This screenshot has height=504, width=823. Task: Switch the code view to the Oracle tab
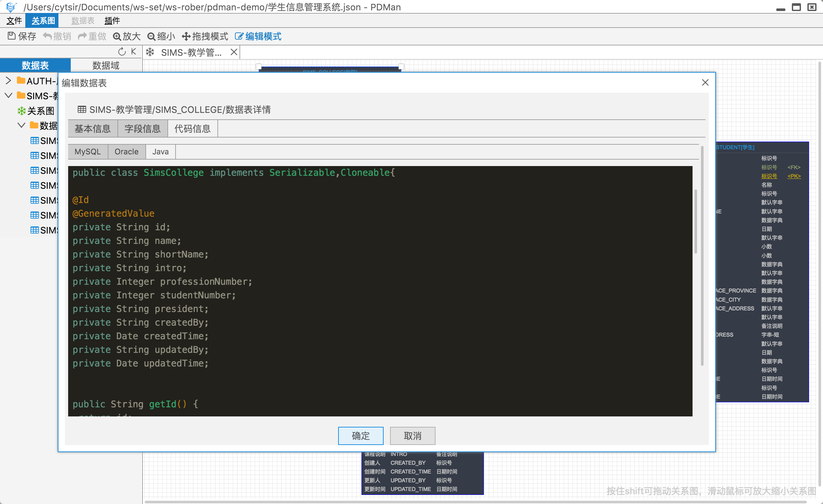click(127, 152)
